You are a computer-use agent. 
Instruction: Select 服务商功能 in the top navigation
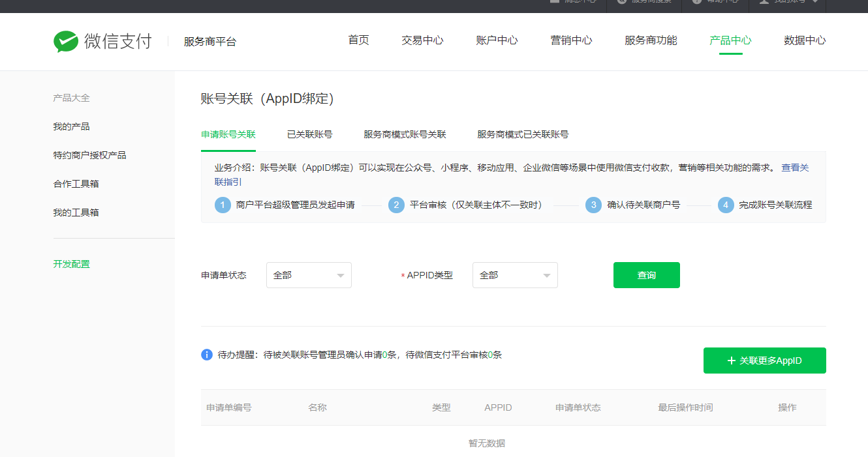651,40
